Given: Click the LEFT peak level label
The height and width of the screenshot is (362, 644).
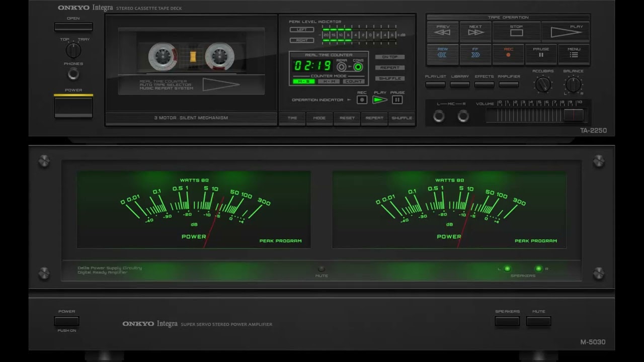Looking at the screenshot, I should 302,30.
